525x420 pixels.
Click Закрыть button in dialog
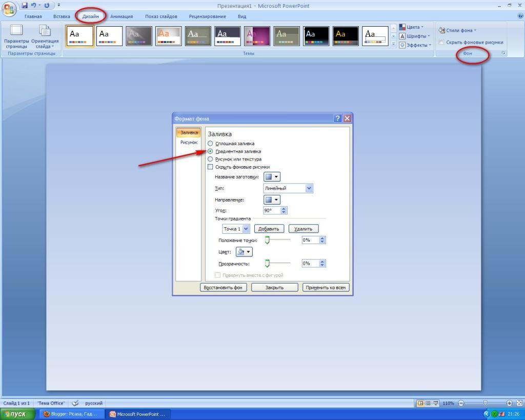275,287
